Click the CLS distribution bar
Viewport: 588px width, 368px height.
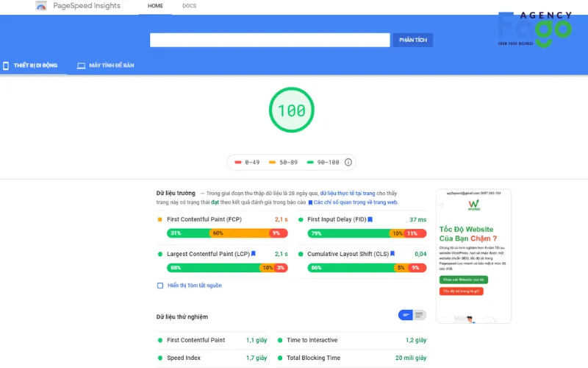(367, 268)
